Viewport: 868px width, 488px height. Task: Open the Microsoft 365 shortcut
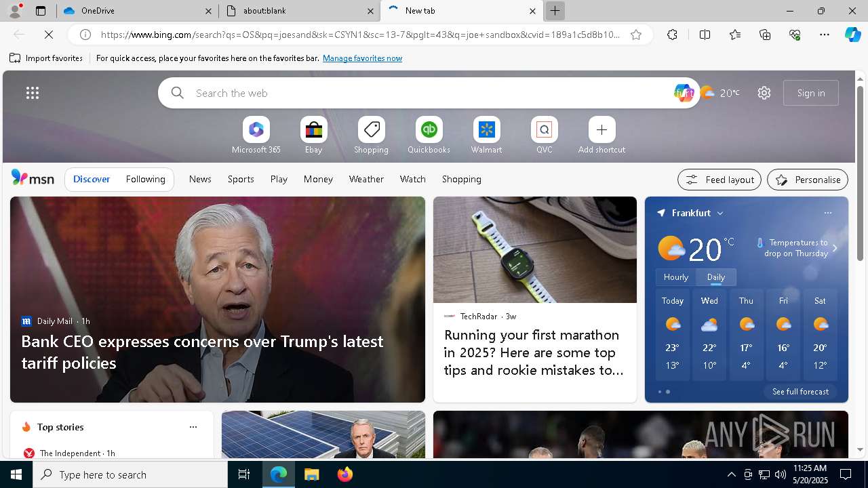(256, 136)
